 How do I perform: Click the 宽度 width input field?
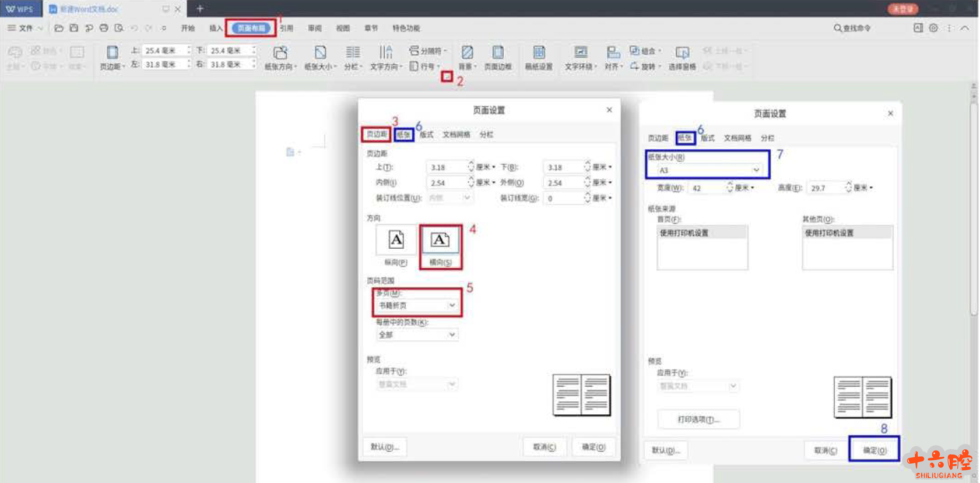click(x=707, y=188)
